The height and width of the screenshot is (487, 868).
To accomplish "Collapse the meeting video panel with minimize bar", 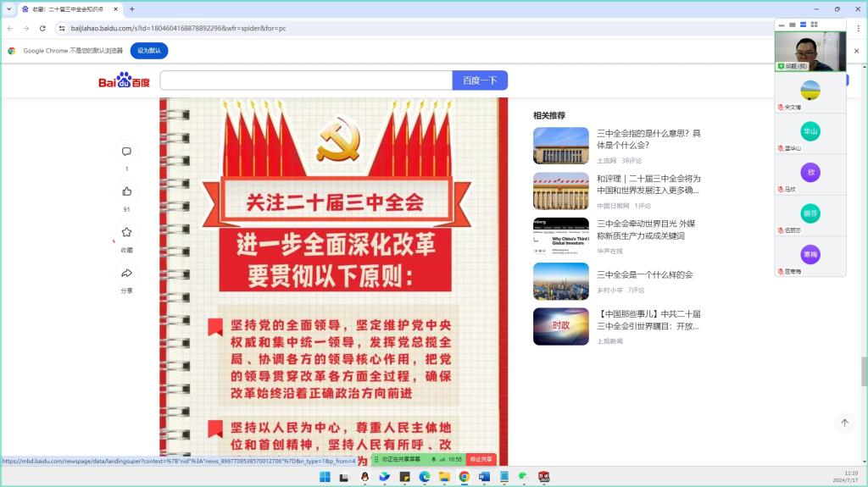I will [781, 25].
